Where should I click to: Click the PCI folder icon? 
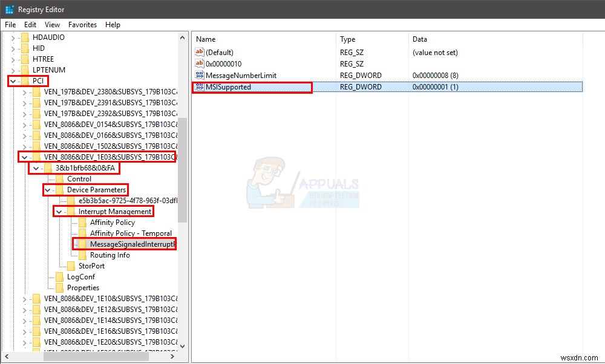click(25, 81)
